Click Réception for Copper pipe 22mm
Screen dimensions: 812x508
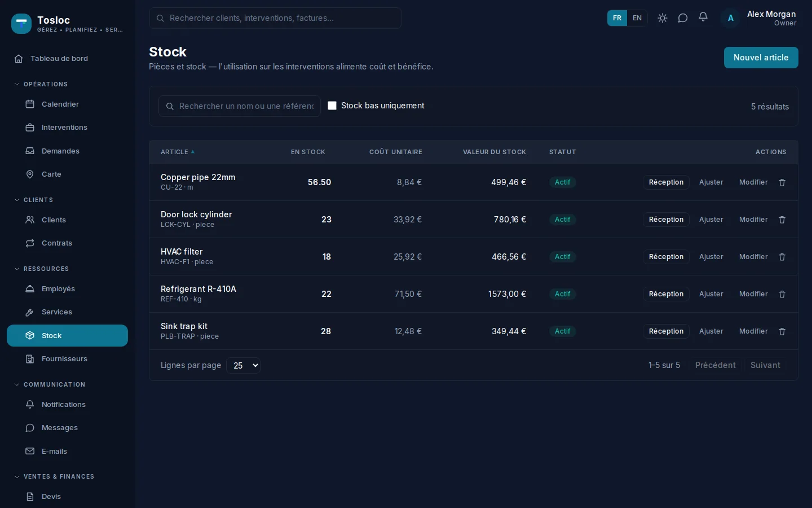(666, 182)
